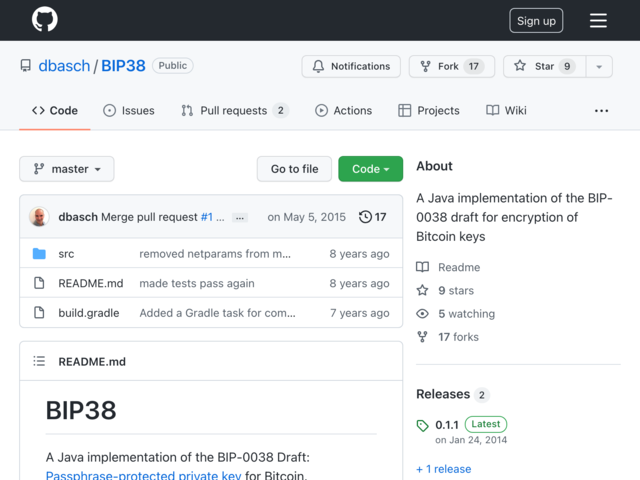Open the src folder
Viewport: 640px width, 480px height.
(66, 254)
